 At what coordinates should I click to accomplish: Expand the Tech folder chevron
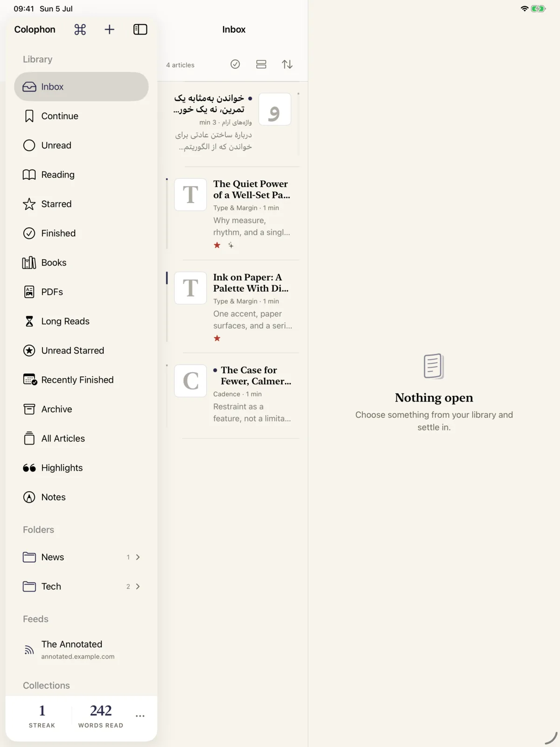pos(138,586)
